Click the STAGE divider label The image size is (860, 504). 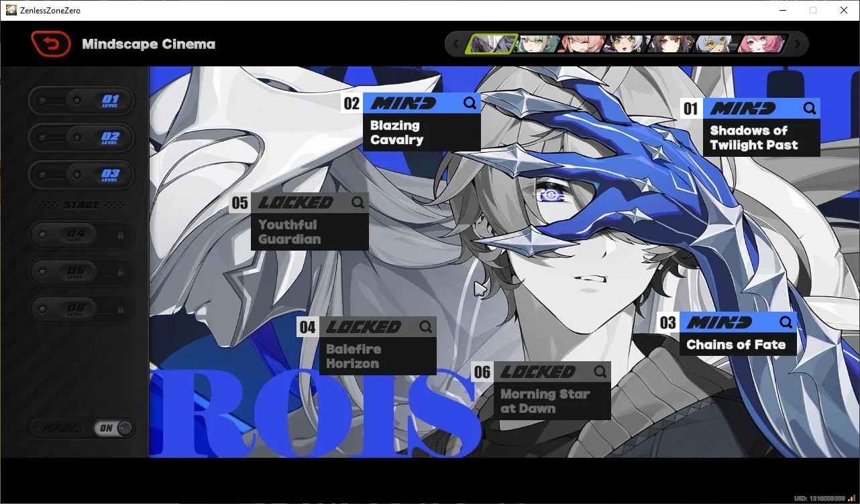(81, 205)
